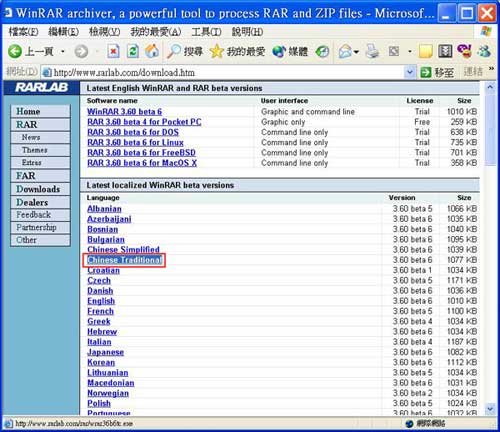Viewport: 500px width, 432px height.
Task: Expand the toolbar overflow chevron
Action: [491, 69]
